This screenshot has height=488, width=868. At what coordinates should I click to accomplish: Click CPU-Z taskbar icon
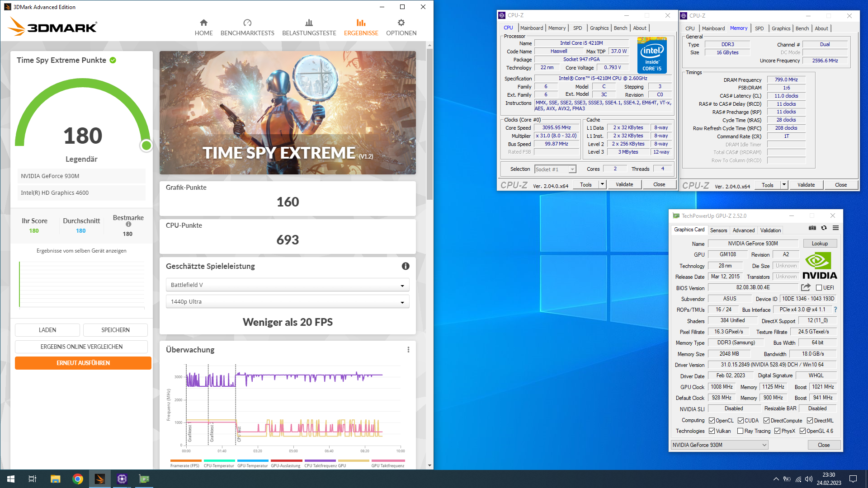[122, 479]
